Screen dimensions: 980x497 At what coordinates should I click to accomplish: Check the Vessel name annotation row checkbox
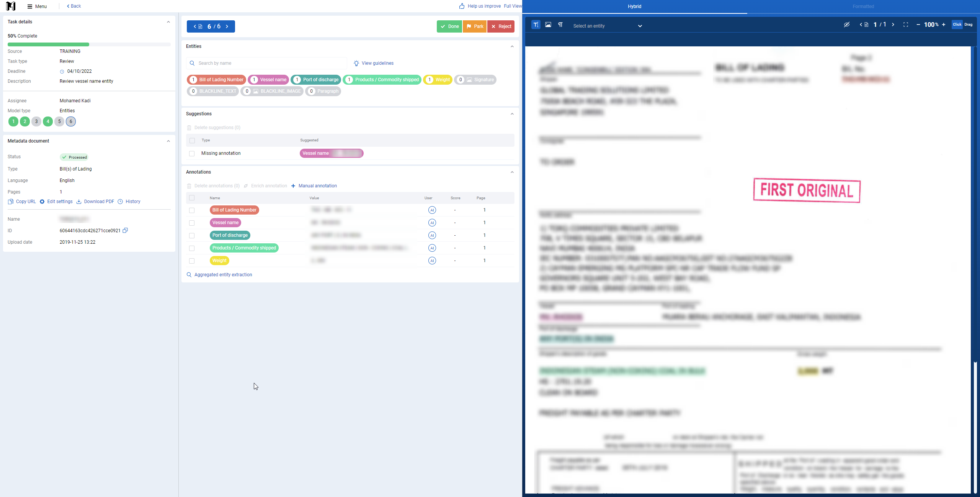click(192, 223)
